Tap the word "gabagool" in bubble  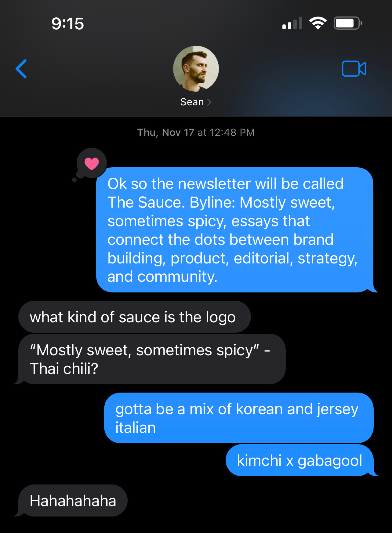(x=330, y=461)
